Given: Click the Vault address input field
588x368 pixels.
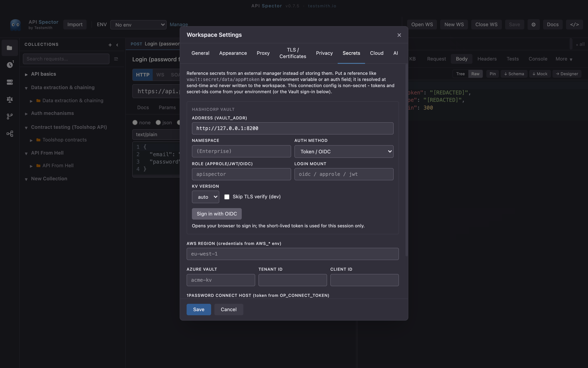Looking at the screenshot, I should click(x=293, y=128).
